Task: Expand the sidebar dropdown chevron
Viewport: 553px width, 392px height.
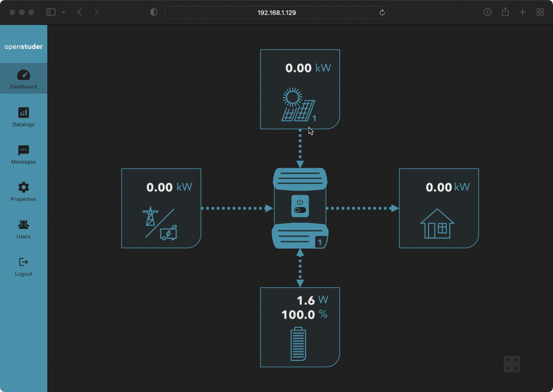Action: point(63,12)
